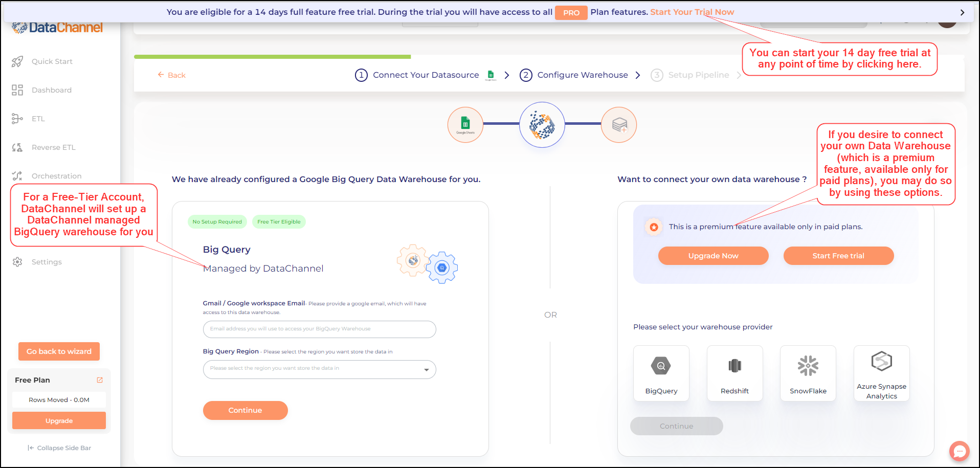Open the Free Plan external link icon
The height and width of the screenshot is (468, 980).
pos(100,380)
